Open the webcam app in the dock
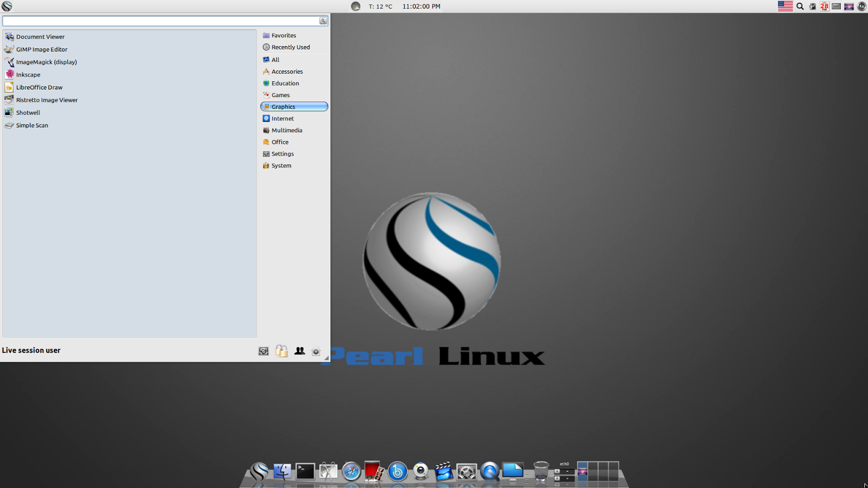Screen dimensions: 868x488 pos(420,471)
